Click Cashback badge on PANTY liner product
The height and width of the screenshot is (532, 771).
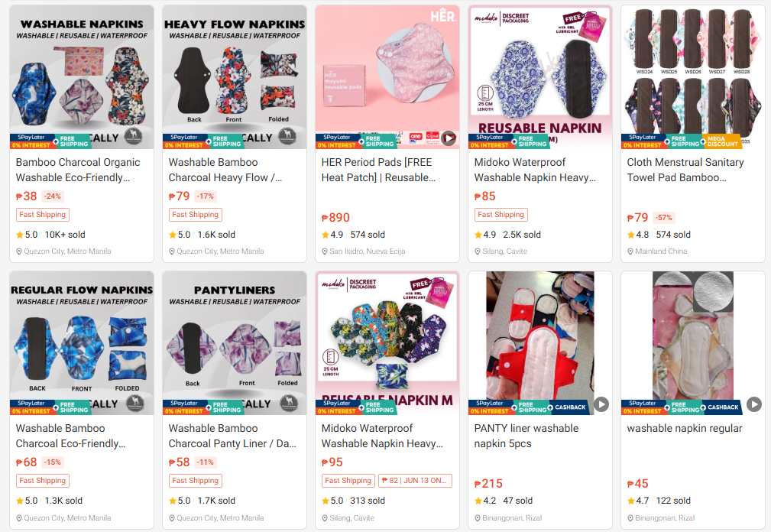point(569,407)
